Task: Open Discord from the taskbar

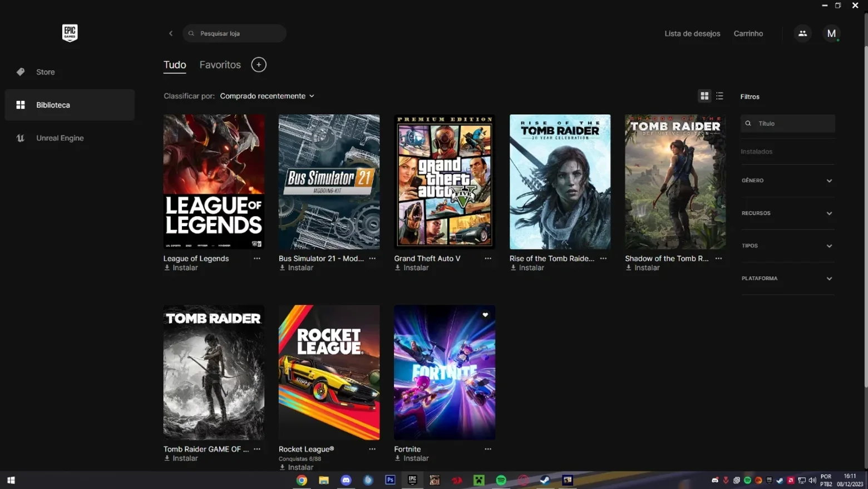Action: click(346, 480)
